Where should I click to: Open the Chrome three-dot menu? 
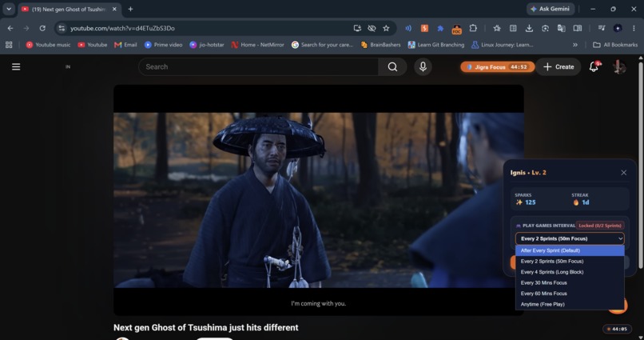(x=634, y=28)
